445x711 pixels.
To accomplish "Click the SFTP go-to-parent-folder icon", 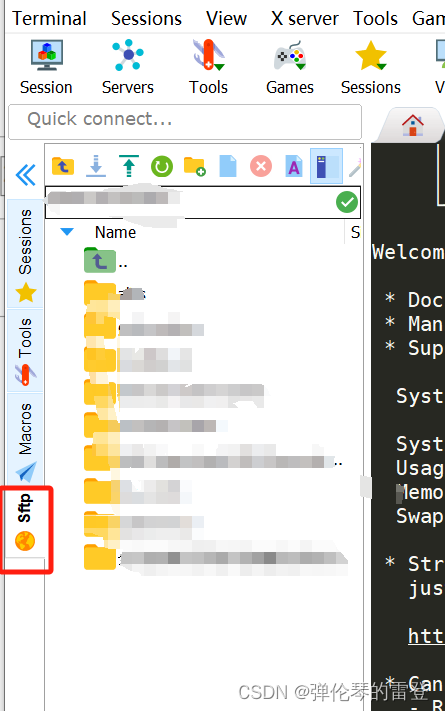I will pyautogui.click(x=63, y=166).
